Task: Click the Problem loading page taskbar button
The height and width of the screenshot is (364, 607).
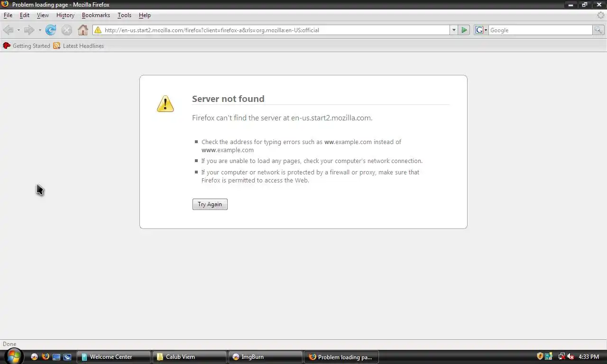Action: click(341, 357)
